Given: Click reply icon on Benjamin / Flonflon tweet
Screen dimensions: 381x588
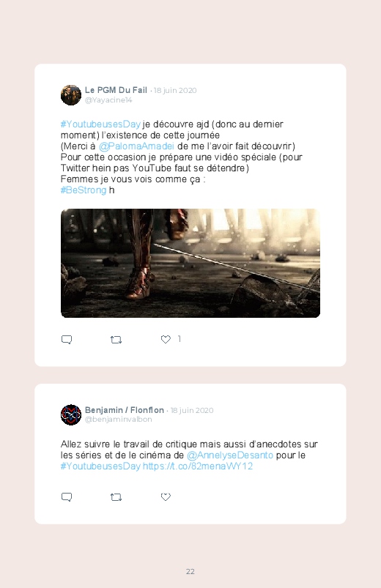Looking at the screenshot, I should (x=67, y=497).
